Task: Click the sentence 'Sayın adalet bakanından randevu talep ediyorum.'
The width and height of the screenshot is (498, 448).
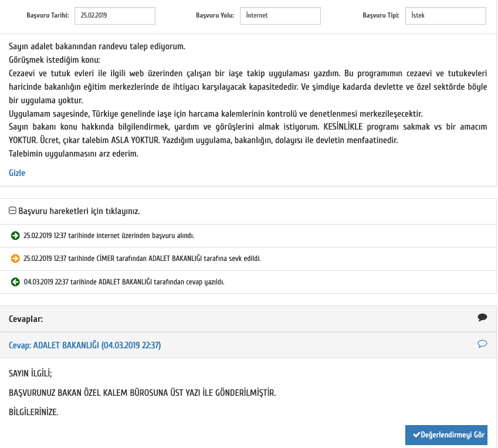Action: click(97, 46)
